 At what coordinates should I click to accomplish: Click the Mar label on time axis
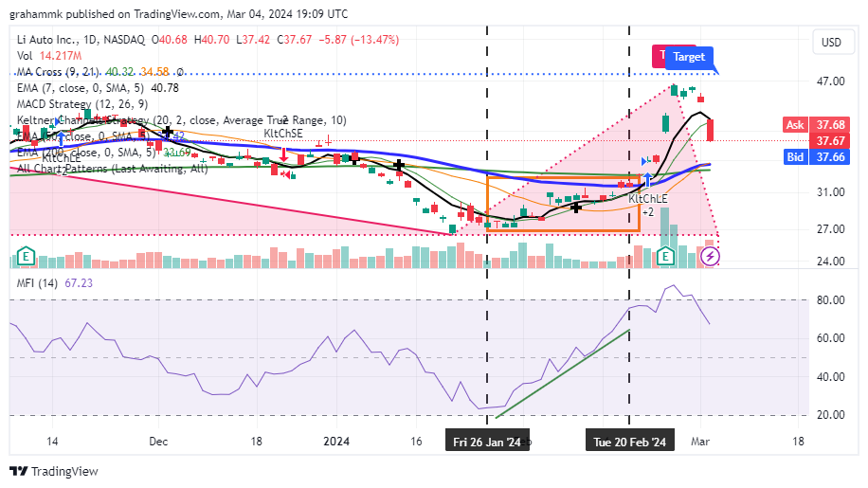(700, 442)
